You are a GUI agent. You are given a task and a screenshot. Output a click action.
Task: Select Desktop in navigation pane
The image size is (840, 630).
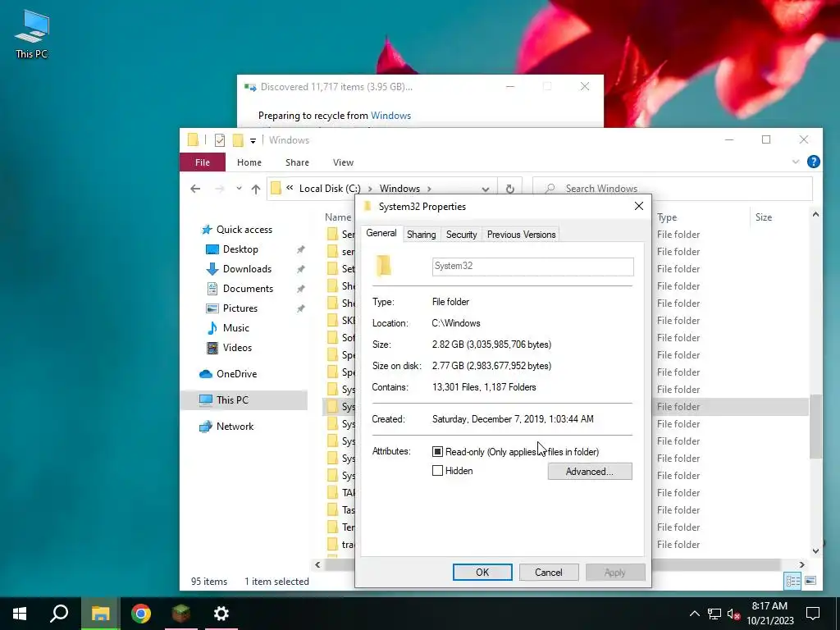click(240, 249)
